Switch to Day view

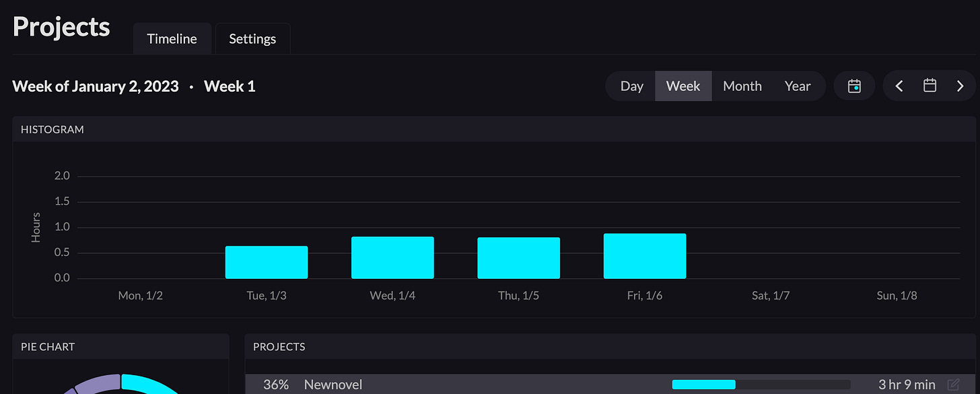click(631, 86)
